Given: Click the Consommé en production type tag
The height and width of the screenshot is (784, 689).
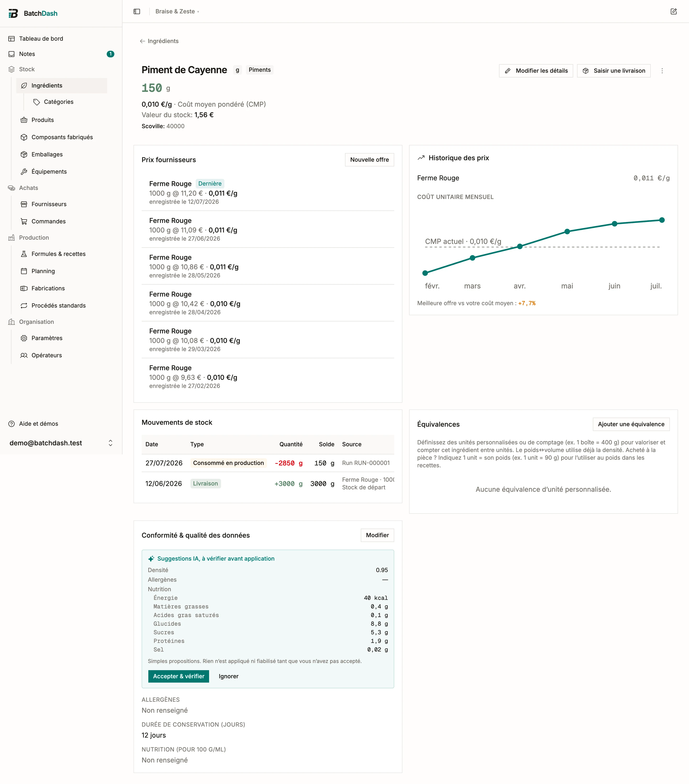Looking at the screenshot, I should pos(228,463).
